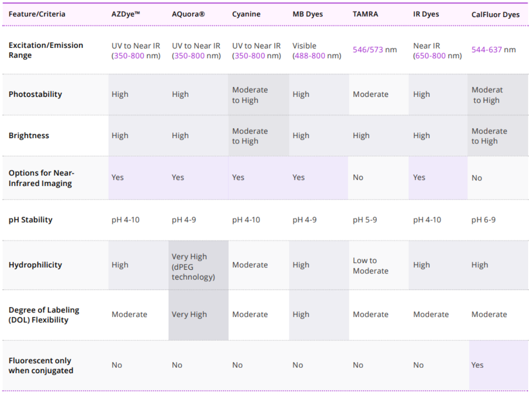Select Yes for IR Dyes Near-Infrared Imaging
The height and width of the screenshot is (394, 532).
[419, 177]
